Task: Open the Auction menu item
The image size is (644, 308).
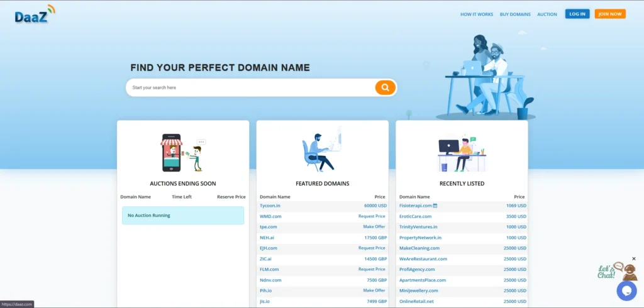Action: point(547,14)
